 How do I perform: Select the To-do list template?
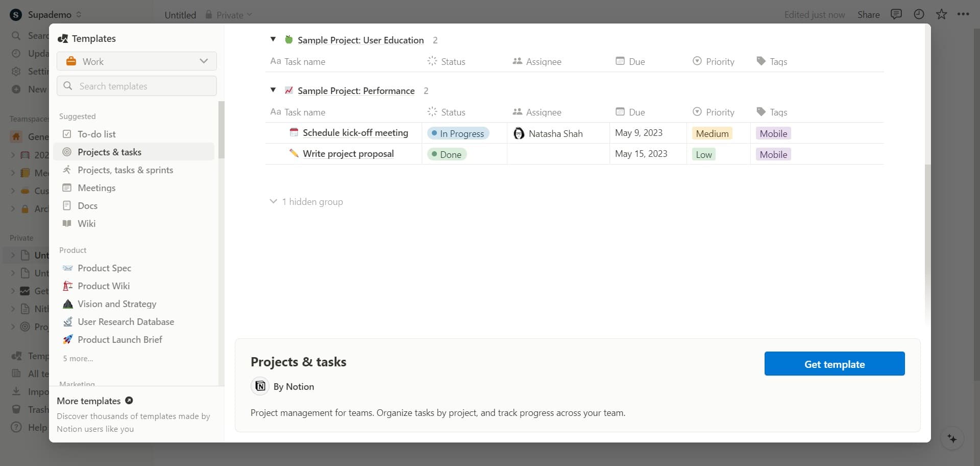tap(96, 134)
